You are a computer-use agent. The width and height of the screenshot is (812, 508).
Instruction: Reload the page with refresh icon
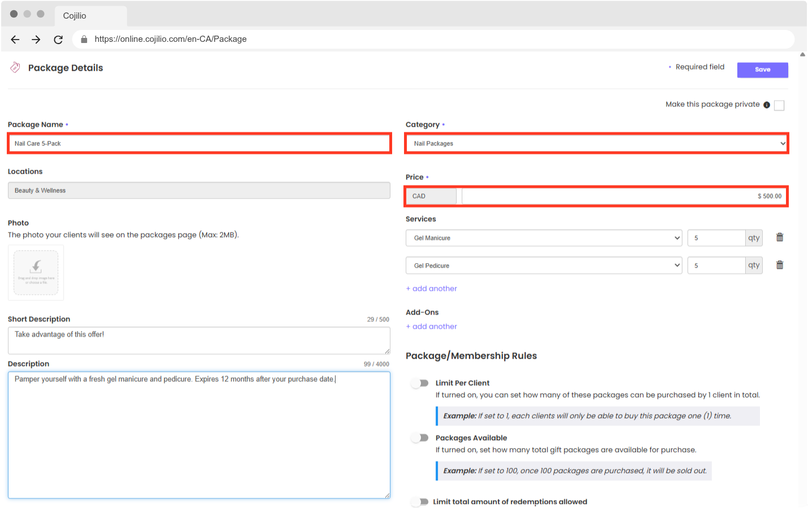[x=58, y=39]
